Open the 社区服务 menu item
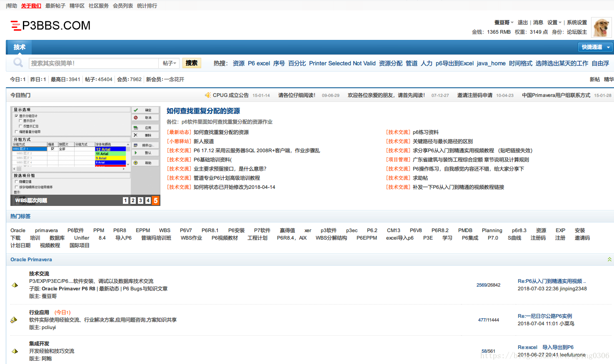Image resolution: width=614 pixels, height=364 pixels. pyautogui.click(x=99, y=6)
